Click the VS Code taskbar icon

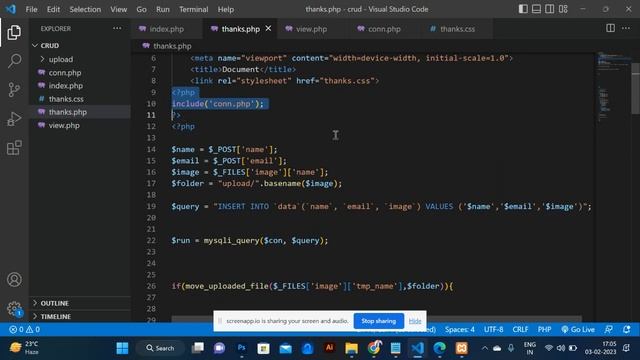[x=418, y=348]
